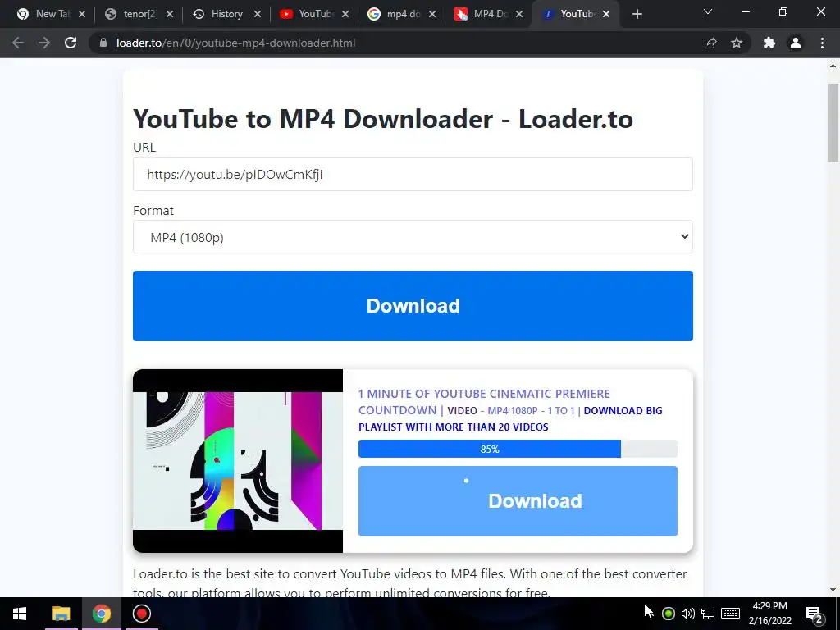The height and width of the screenshot is (630, 840).
Task: Open the notification center icon
Action: point(815,614)
